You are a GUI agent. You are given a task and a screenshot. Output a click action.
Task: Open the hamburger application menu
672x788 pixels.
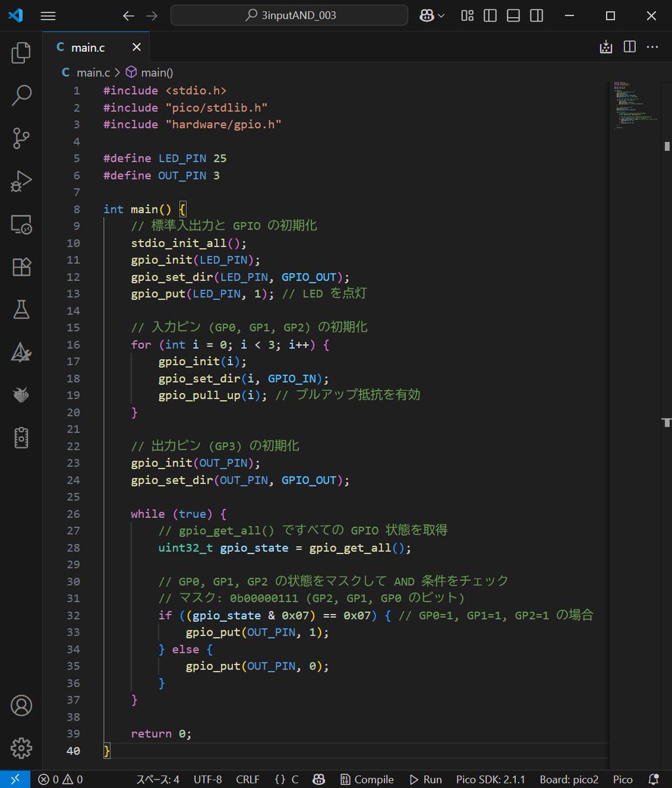pyautogui.click(x=48, y=16)
